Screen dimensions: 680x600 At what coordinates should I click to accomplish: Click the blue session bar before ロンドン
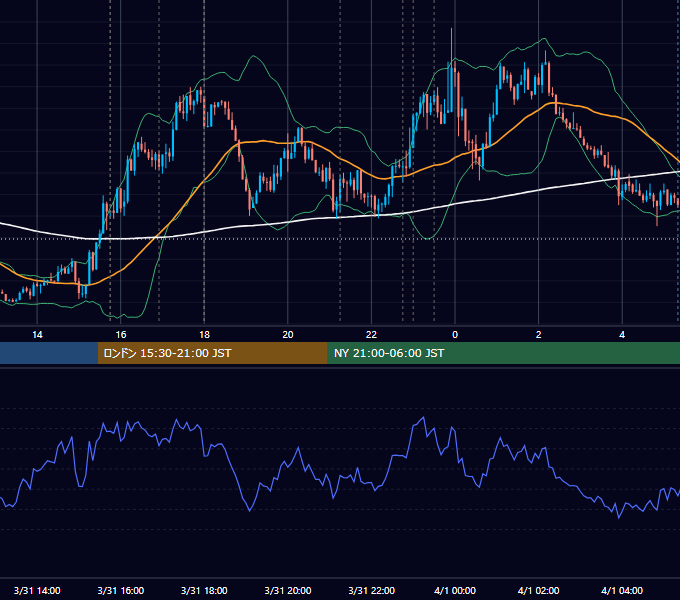(x=49, y=353)
